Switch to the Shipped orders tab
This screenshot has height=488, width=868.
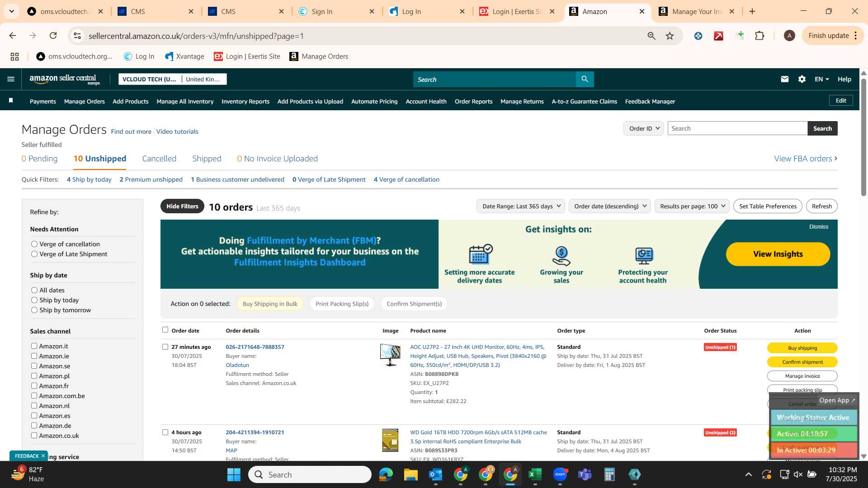[207, 159]
